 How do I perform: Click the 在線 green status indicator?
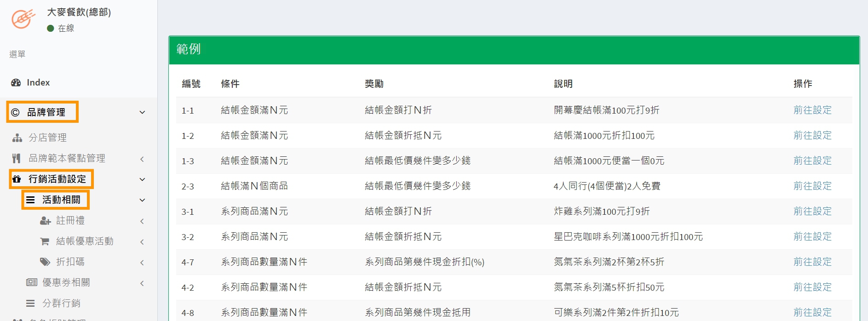(x=51, y=29)
